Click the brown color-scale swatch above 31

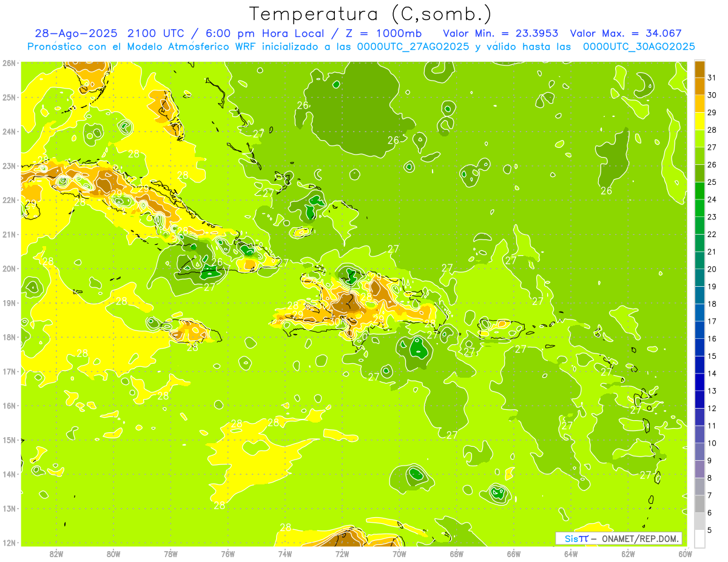pos(699,69)
